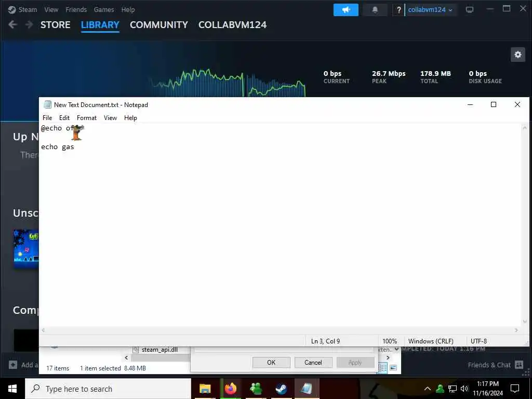Go back with Steam's back arrow

12,25
